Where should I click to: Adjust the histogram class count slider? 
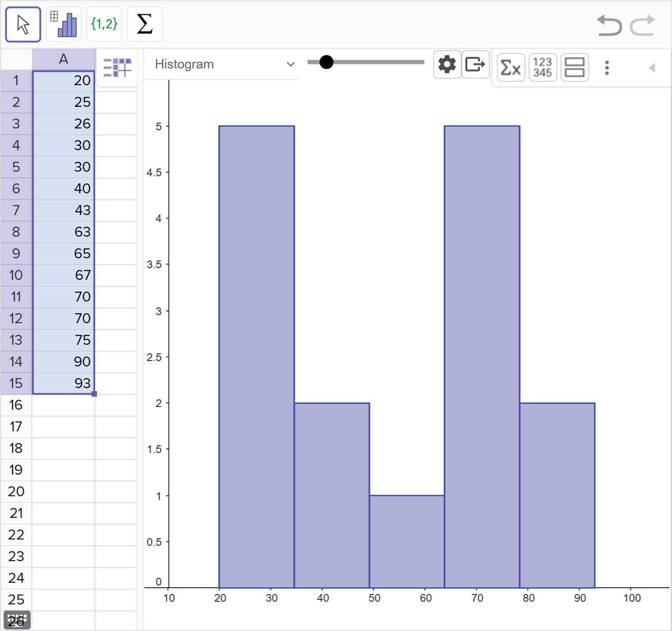coord(326,62)
